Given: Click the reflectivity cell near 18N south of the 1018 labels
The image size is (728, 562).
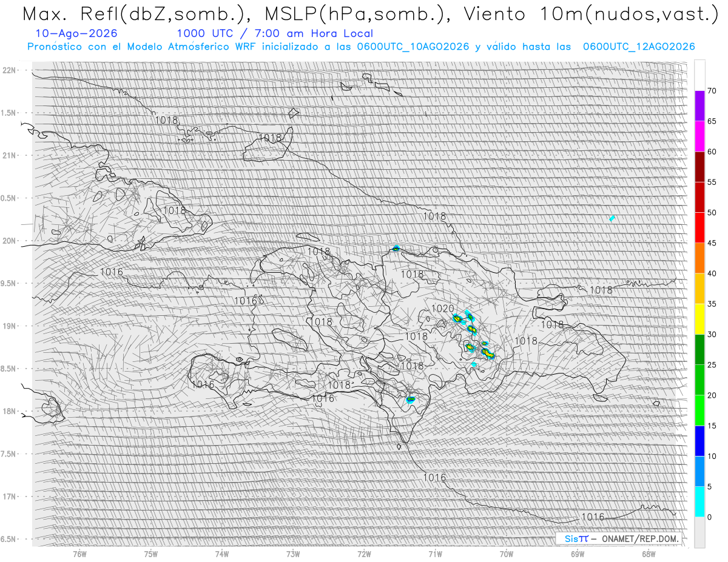Looking at the screenshot, I should [x=411, y=399].
